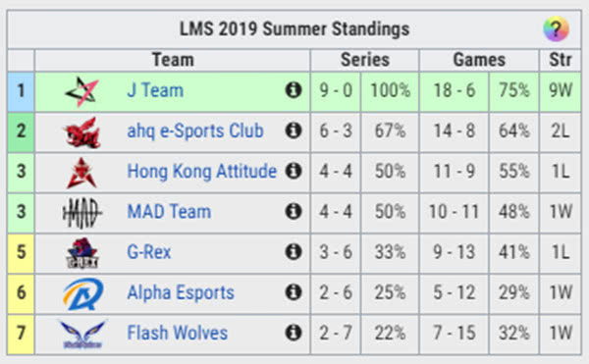The image size is (589, 364).
Task: Click info icon next to Alpha Esports
Action: coord(294,292)
